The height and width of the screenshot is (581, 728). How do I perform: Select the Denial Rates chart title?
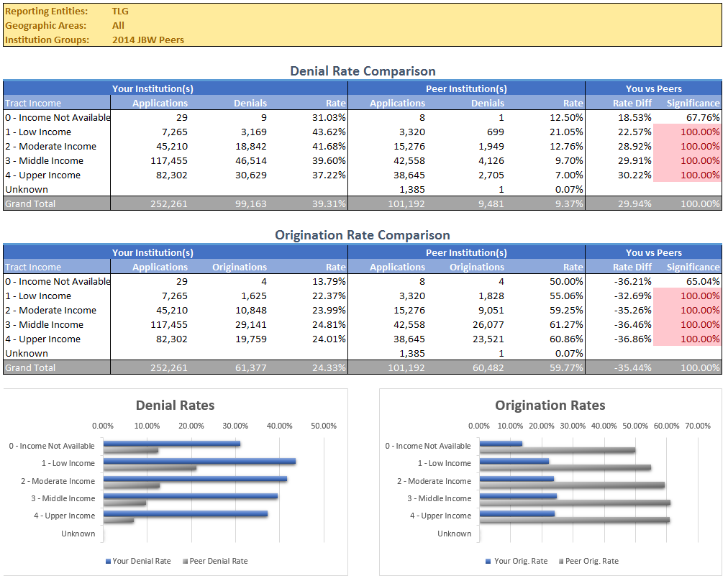pos(175,405)
